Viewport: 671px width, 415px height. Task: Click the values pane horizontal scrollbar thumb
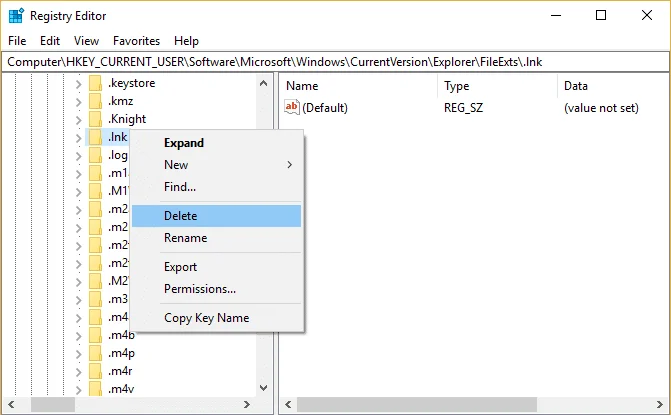pyautogui.click(x=417, y=404)
